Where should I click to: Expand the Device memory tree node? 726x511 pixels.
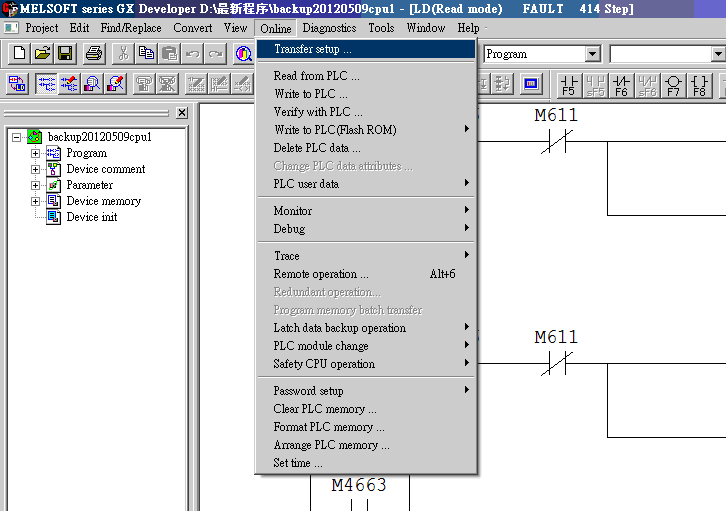(35, 201)
